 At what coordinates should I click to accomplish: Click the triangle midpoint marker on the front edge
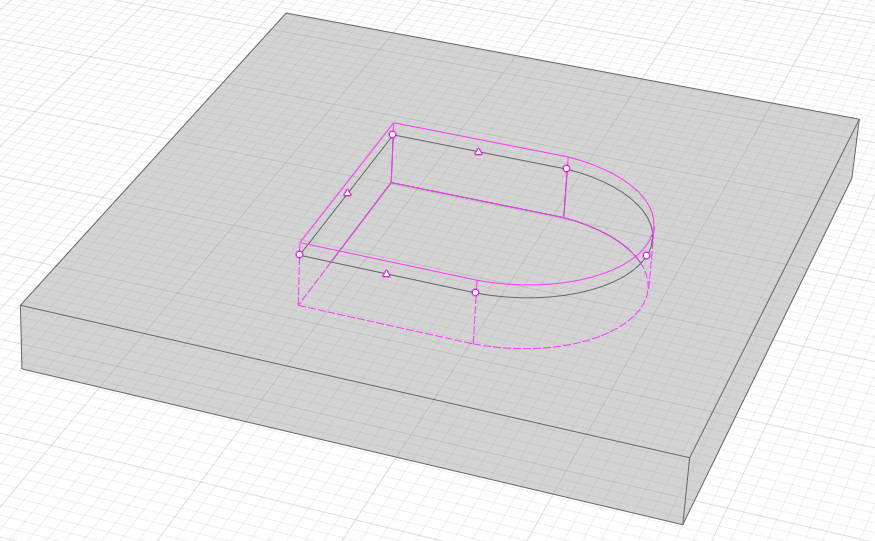click(386, 274)
